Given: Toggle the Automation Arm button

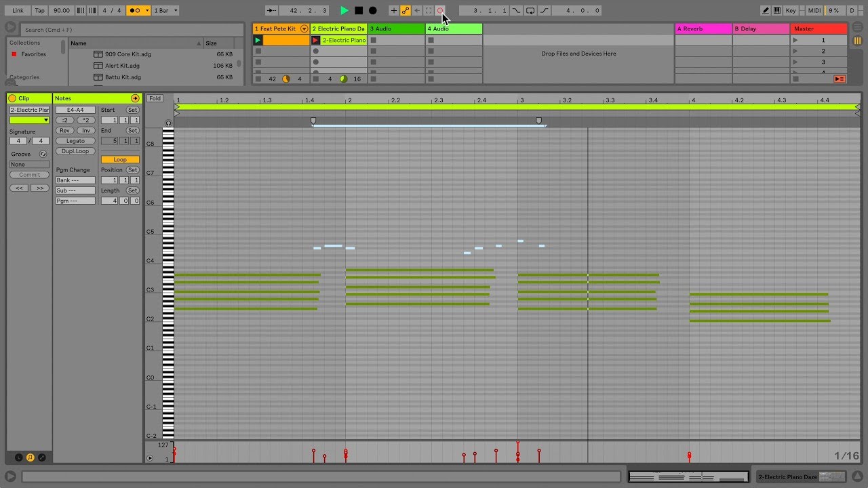Looking at the screenshot, I should pos(406,11).
